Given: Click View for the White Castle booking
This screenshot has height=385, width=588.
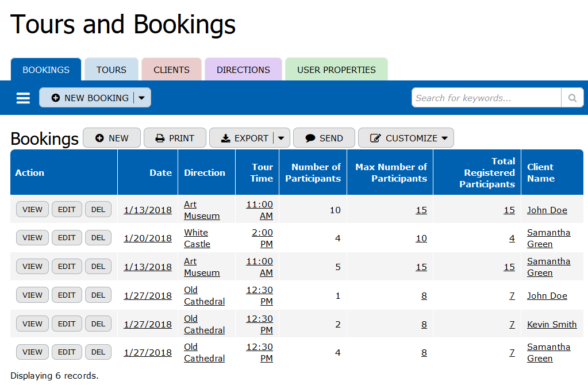Looking at the screenshot, I should click(32, 238).
